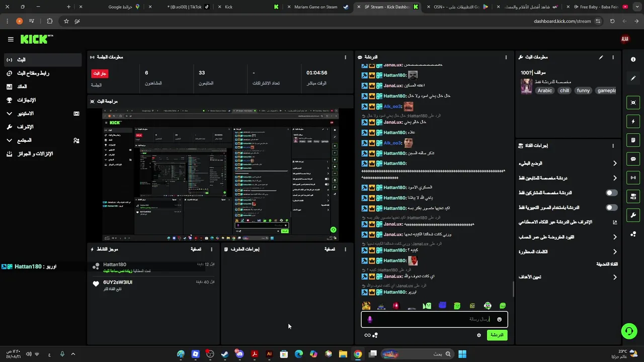
Task: Select the pencil icon in the right rail
Action: coord(633,78)
